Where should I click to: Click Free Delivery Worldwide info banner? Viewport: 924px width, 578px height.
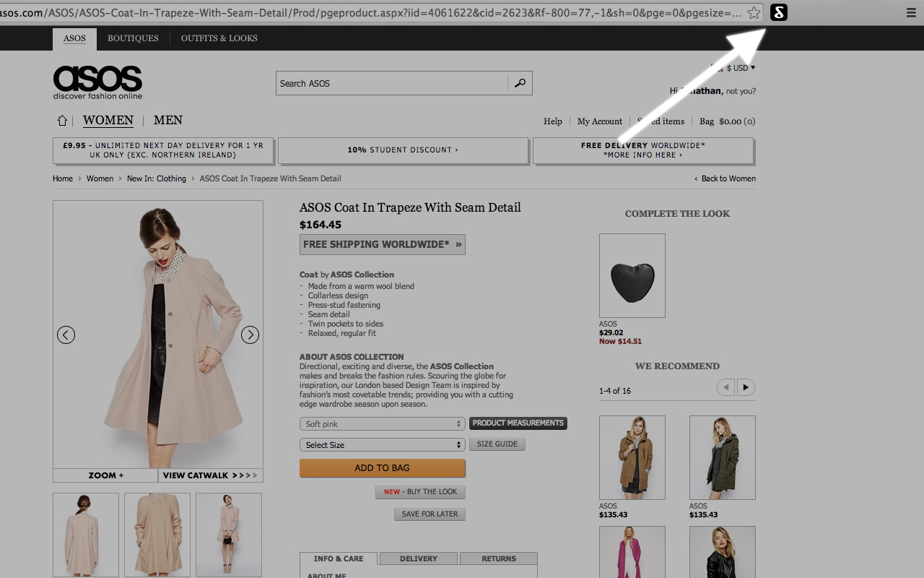643,150
